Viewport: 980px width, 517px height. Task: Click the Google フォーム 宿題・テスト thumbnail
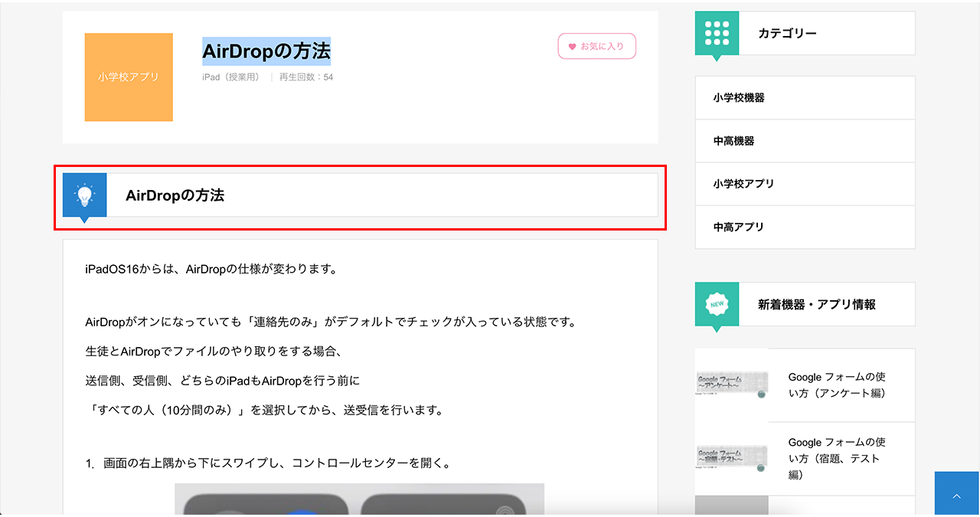(732, 459)
